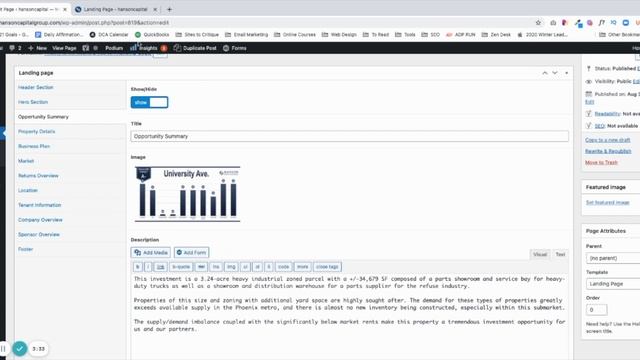Click the code quicktag button
This screenshot has height=360, width=640.
click(x=283, y=267)
